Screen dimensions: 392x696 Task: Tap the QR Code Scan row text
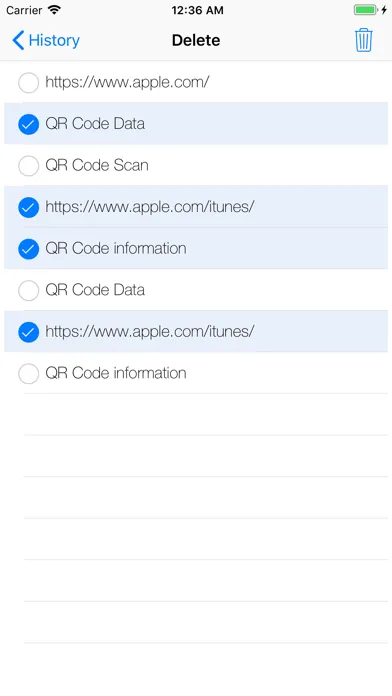coord(97,165)
